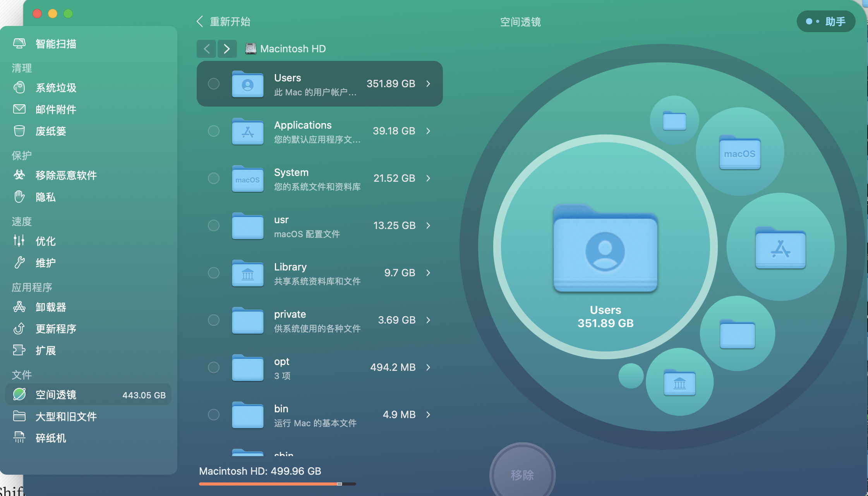Screen dimensions: 868x496
Task: Select the Users folder checkbox
Action: pyautogui.click(x=214, y=84)
